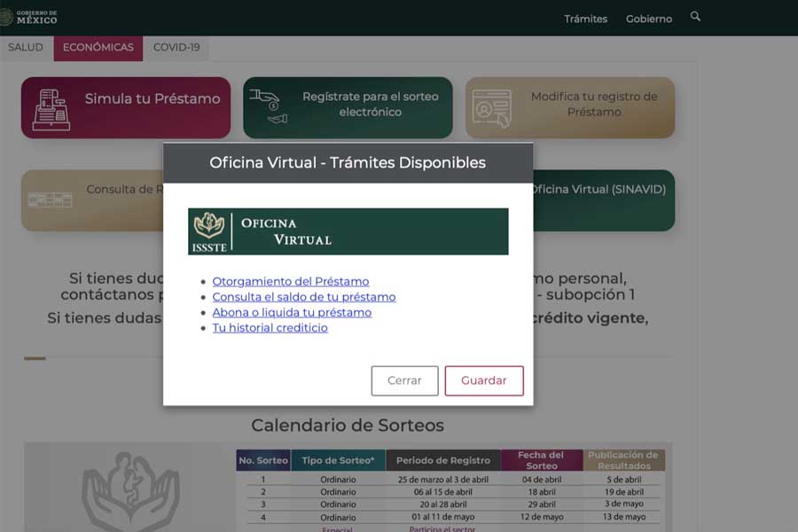Open Regístrate para el sorteo electrónico

point(348,108)
